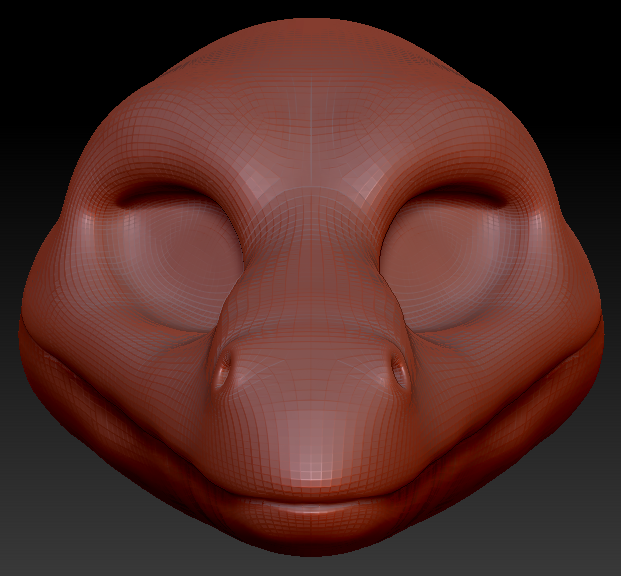This screenshot has width=621, height=576.
Task: Click the dark brow crease above the right eye
Action: click(x=460, y=192)
